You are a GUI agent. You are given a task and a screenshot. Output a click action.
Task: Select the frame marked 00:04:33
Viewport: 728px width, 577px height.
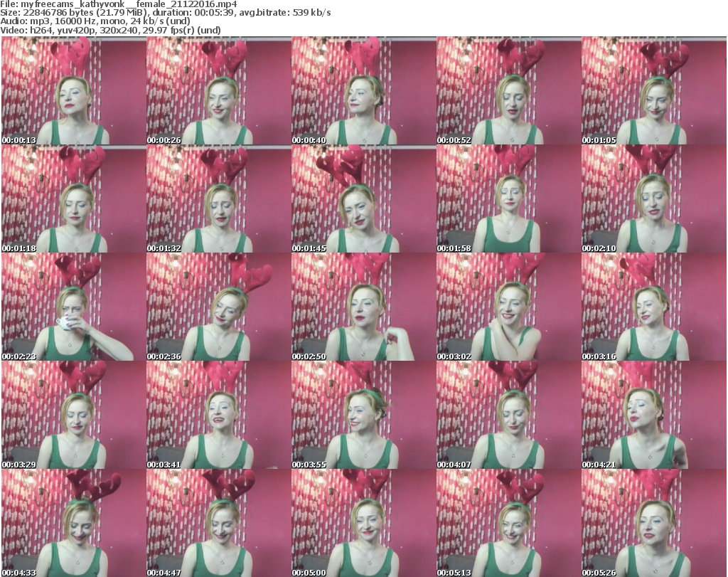(73, 524)
